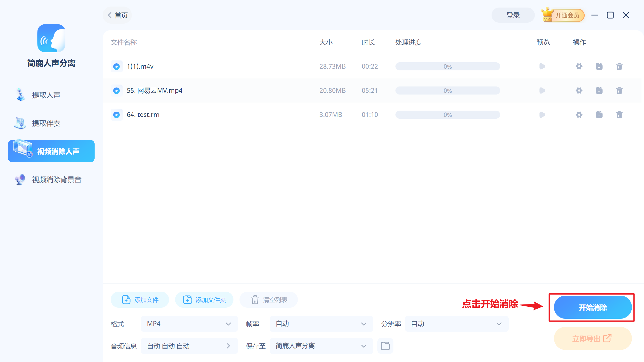The height and width of the screenshot is (362, 644).
Task: Click the progress bar of 55. 网易云MV.mp4
Action: click(x=447, y=90)
